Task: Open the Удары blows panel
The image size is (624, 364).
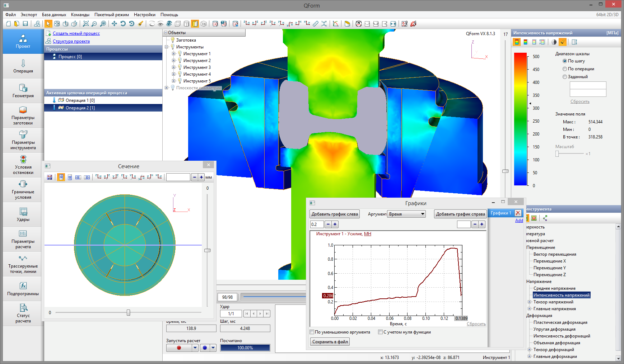Action: pyautogui.click(x=23, y=214)
